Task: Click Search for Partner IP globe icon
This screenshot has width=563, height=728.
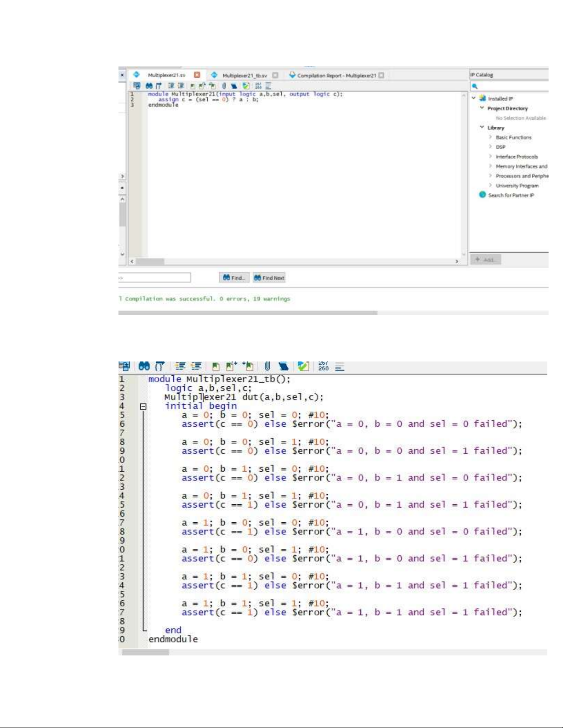Action: click(x=482, y=195)
